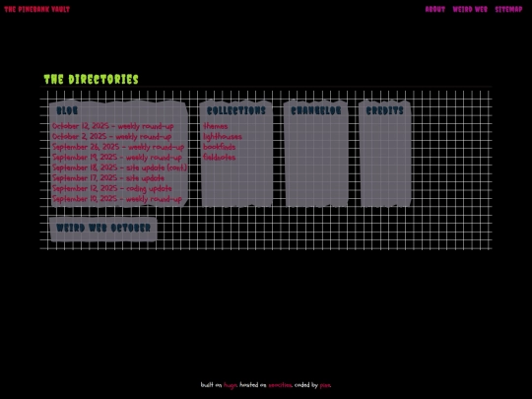
Task: Open the Blog directory heading
Action: point(67,110)
